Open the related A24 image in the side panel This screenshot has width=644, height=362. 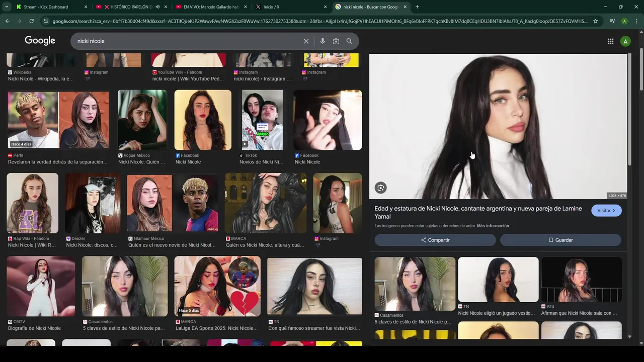[582, 280]
